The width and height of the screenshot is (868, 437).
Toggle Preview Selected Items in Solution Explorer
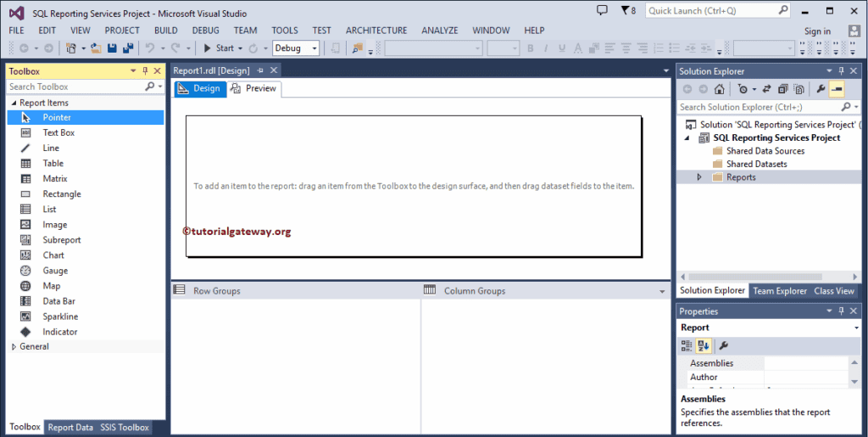[837, 88]
